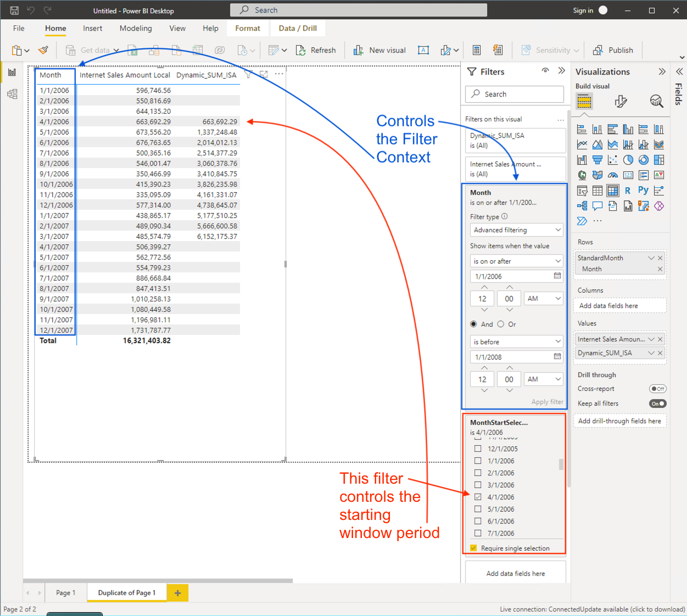Select the And radio button
The height and width of the screenshot is (616, 687).
tap(473, 324)
